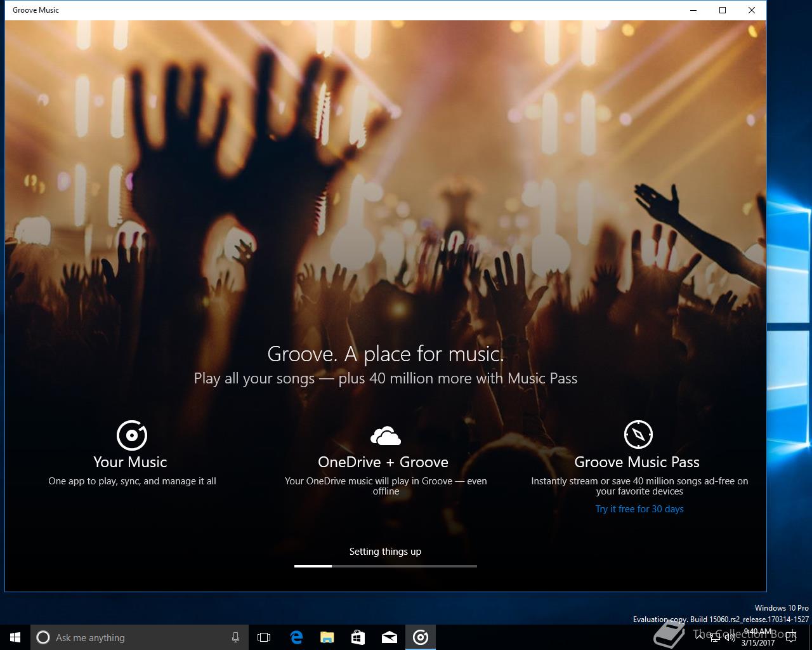
Task: Minimize the Groove Music window
Action: pos(693,10)
